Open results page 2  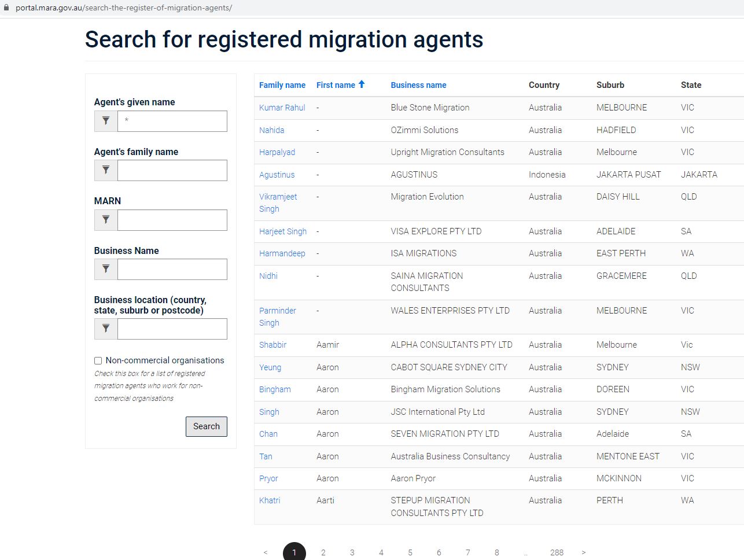323,552
